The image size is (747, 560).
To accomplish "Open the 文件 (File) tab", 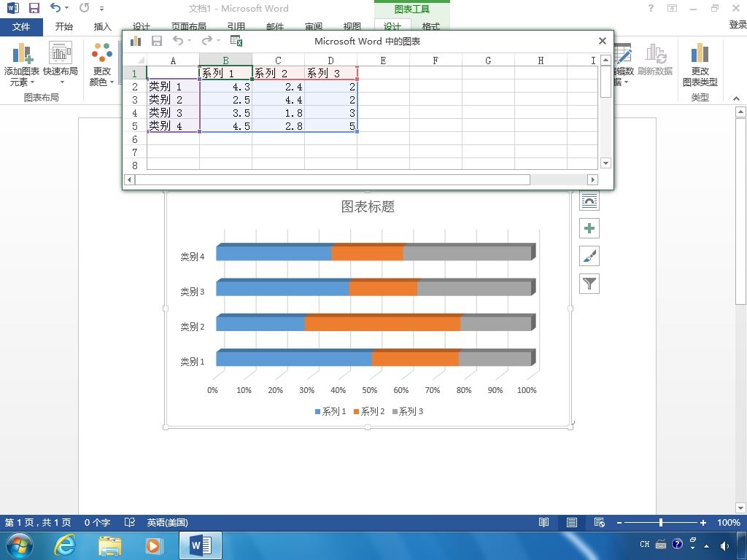I will click(x=21, y=27).
